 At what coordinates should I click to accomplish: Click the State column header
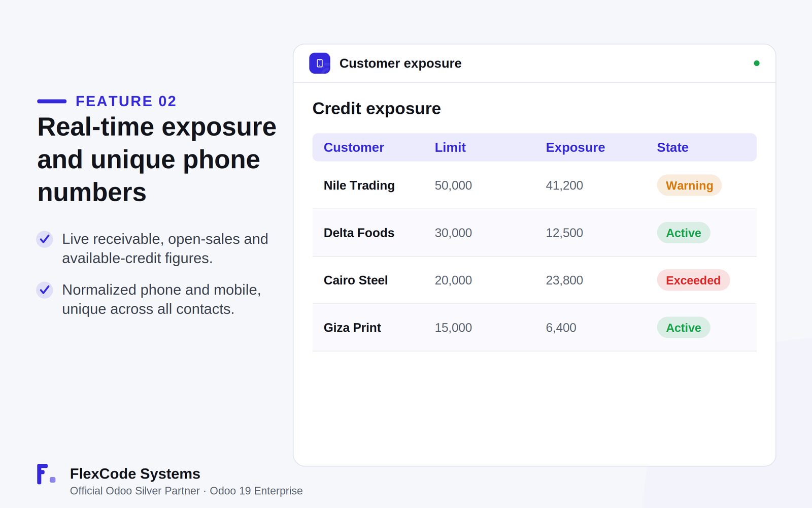(x=672, y=147)
